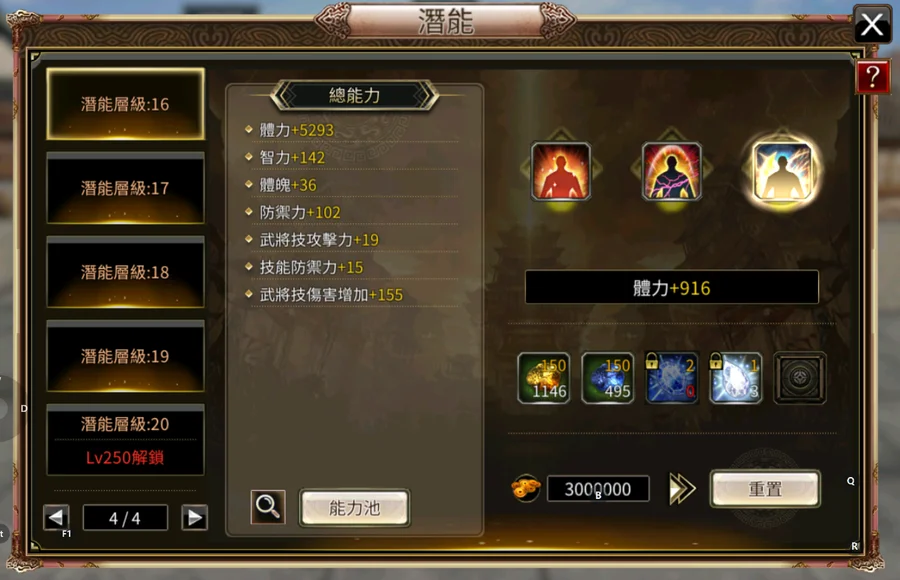Select 潛能層級:17 tab
The image size is (900, 580).
[x=125, y=188]
